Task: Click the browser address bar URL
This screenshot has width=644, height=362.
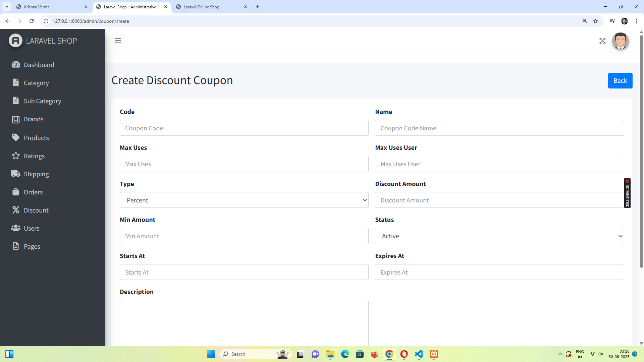Action: (91, 21)
